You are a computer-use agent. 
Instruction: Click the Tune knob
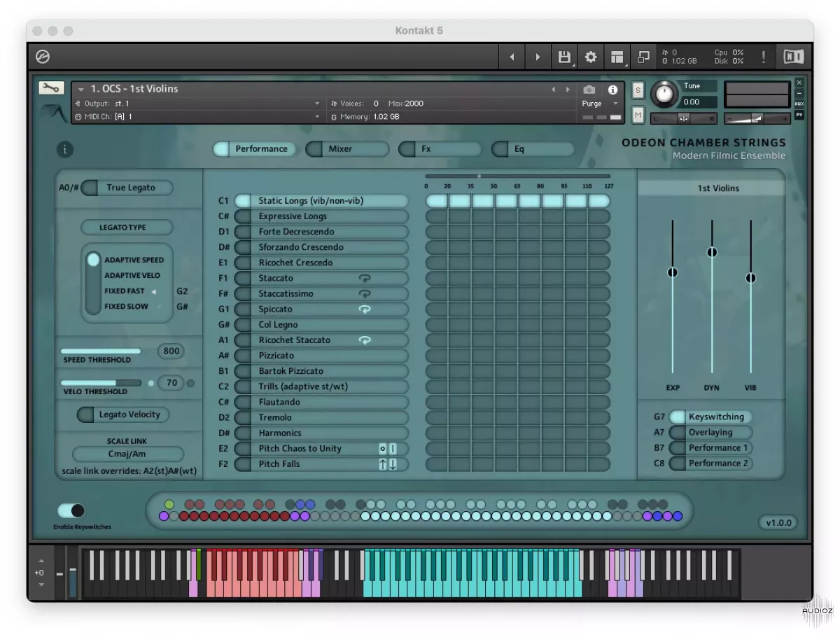tap(664, 94)
